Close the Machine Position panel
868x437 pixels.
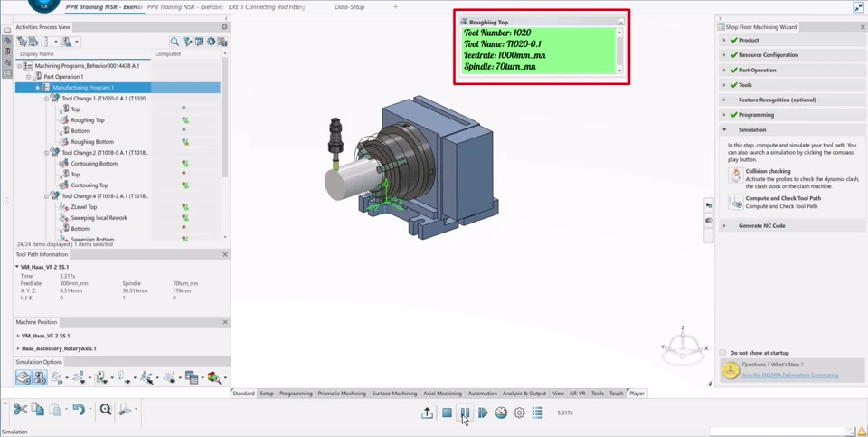[225, 322]
